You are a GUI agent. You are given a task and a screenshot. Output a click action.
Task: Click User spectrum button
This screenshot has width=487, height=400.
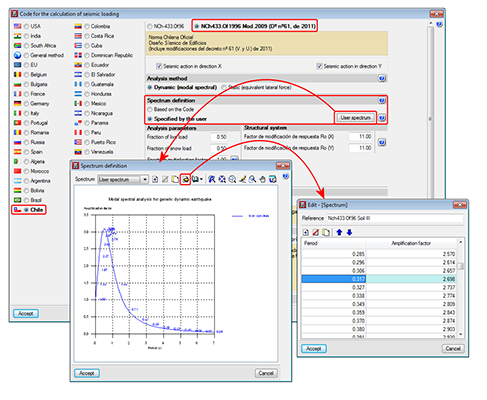pyautogui.click(x=355, y=118)
